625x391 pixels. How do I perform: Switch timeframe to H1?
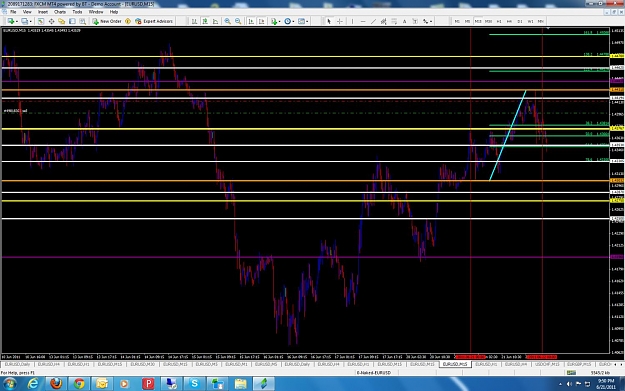click(499, 21)
